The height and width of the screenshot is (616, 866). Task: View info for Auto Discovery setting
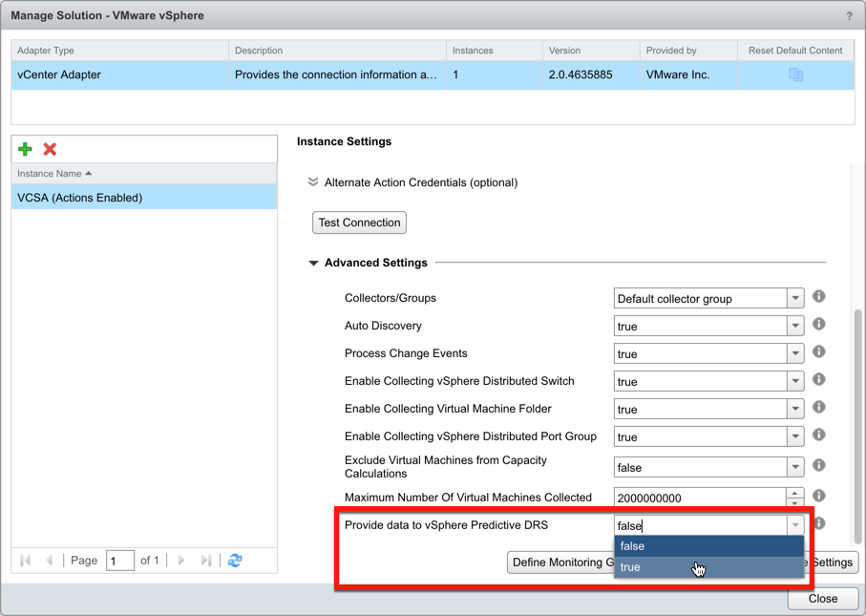pos(818,325)
